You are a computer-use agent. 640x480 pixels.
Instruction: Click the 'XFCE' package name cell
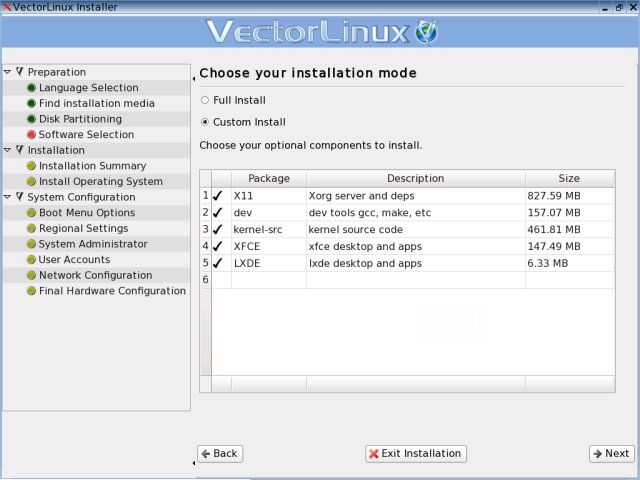click(x=269, y=246)
